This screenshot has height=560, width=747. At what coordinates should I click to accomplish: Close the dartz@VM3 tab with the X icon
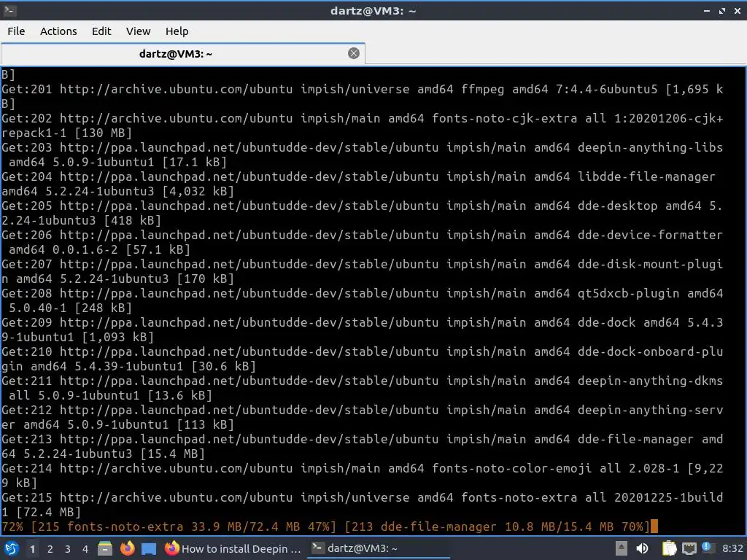(x=354, y=53)
